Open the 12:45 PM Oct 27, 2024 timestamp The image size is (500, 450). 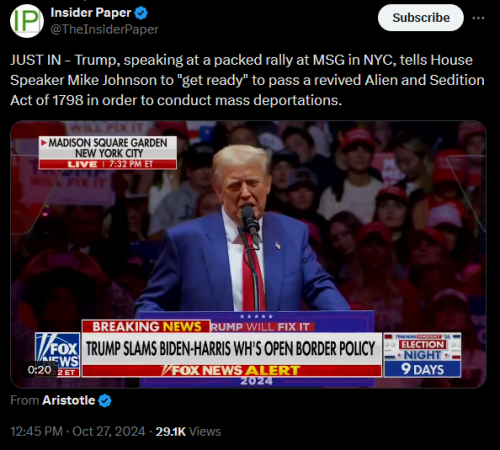tap(78, 431)
